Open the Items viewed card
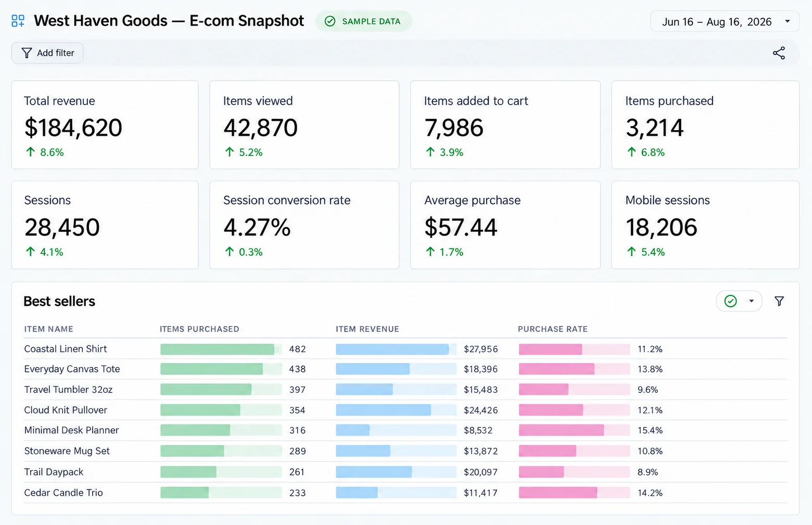812x525 pixels. click(x=304, y=125)
